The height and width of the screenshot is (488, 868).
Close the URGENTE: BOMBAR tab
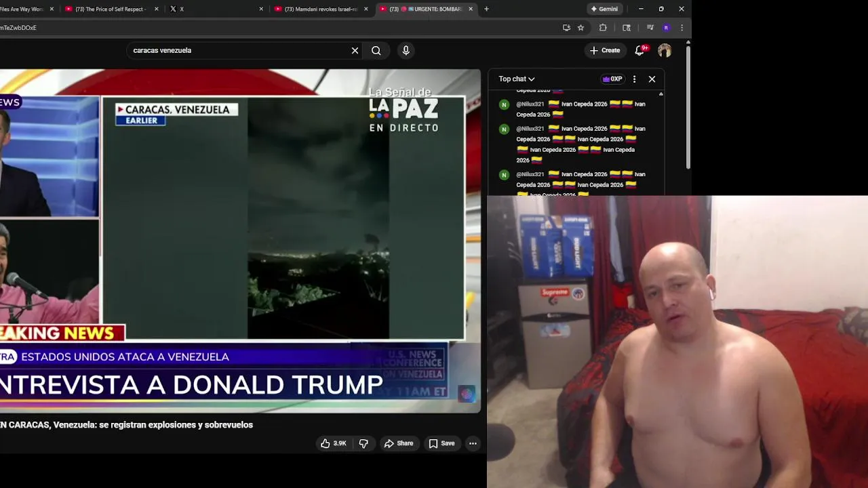[x=471, y=9]
